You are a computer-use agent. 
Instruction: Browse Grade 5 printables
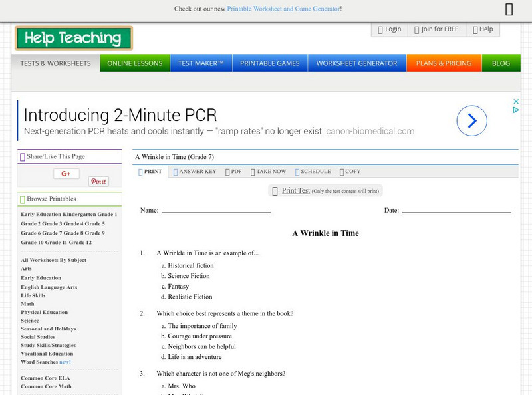tap(95, 224)
